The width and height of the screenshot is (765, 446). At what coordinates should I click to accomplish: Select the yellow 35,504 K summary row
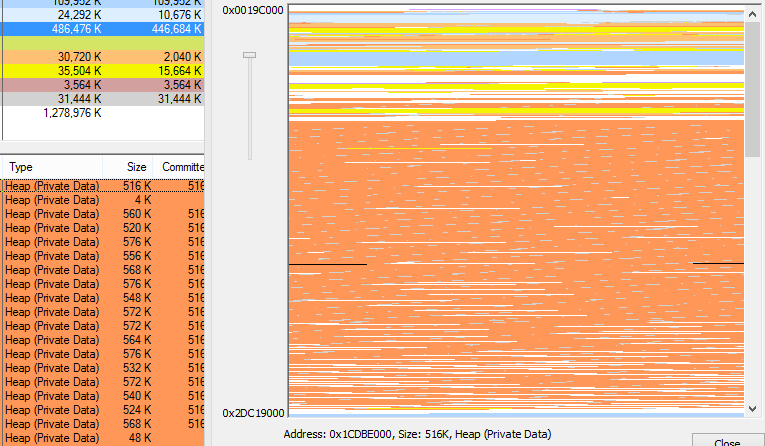coord(100,71)
